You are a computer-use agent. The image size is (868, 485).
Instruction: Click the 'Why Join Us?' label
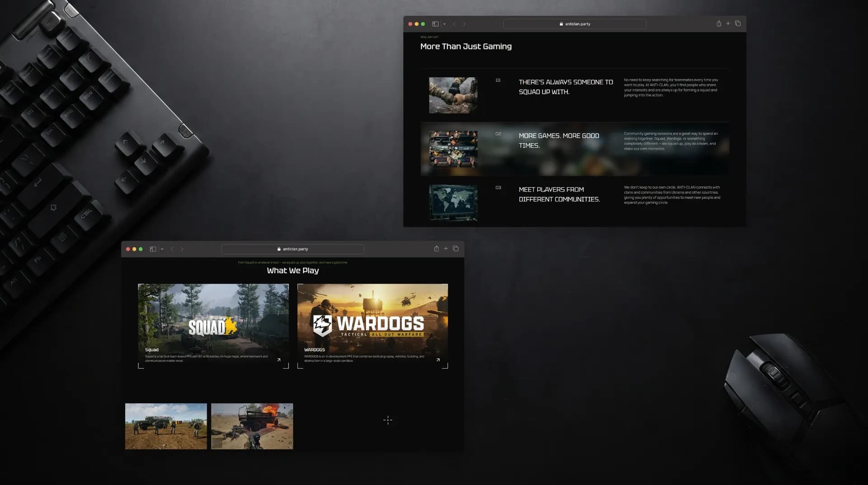click(429, 37)
